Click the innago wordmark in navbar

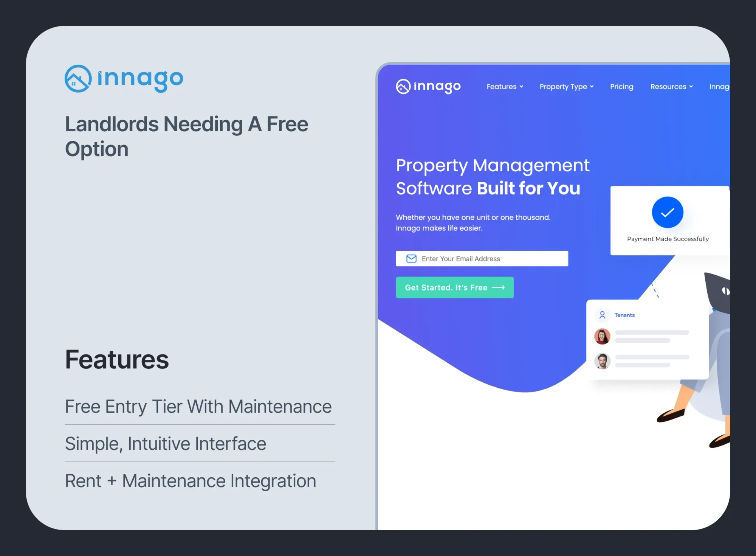[437, 87]
